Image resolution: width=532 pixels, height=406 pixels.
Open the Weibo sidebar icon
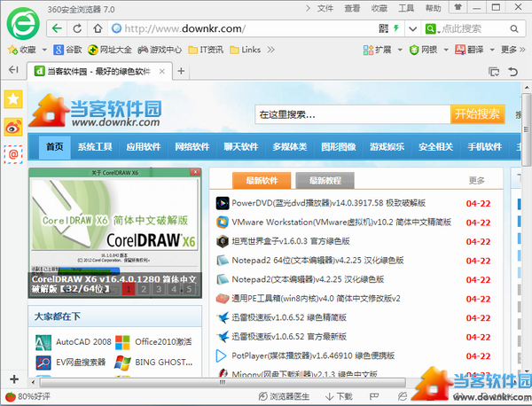click(13, 127)
